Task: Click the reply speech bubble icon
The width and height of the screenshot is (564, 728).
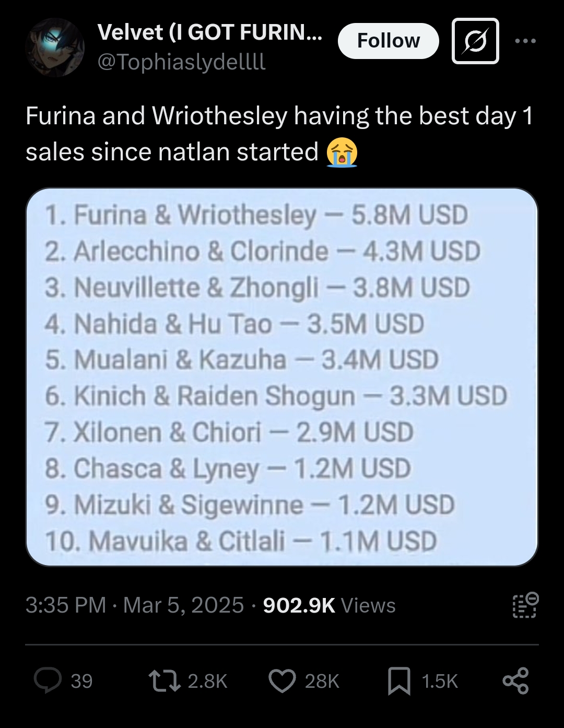Action: coord(48,681)
